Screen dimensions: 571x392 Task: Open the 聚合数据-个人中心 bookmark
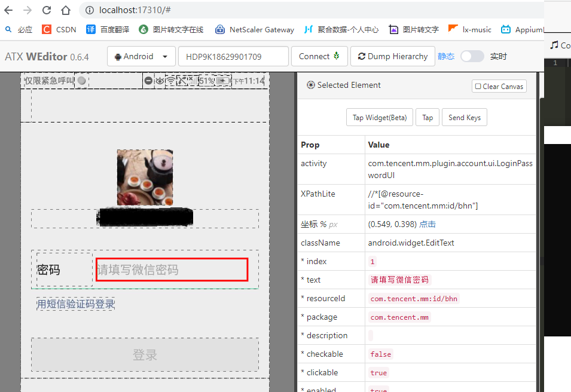pyautogui.click(x=341, y=29)
